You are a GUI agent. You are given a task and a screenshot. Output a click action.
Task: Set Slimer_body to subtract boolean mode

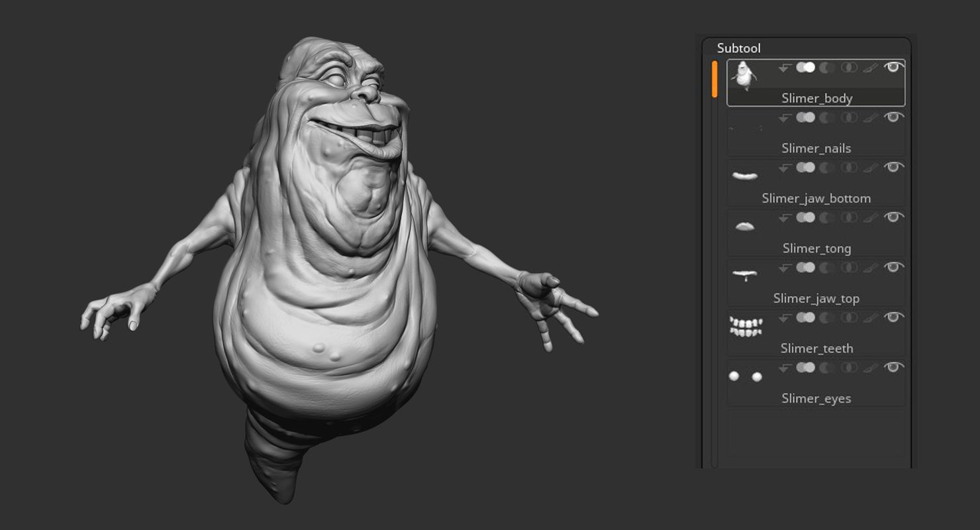(827, 68)
